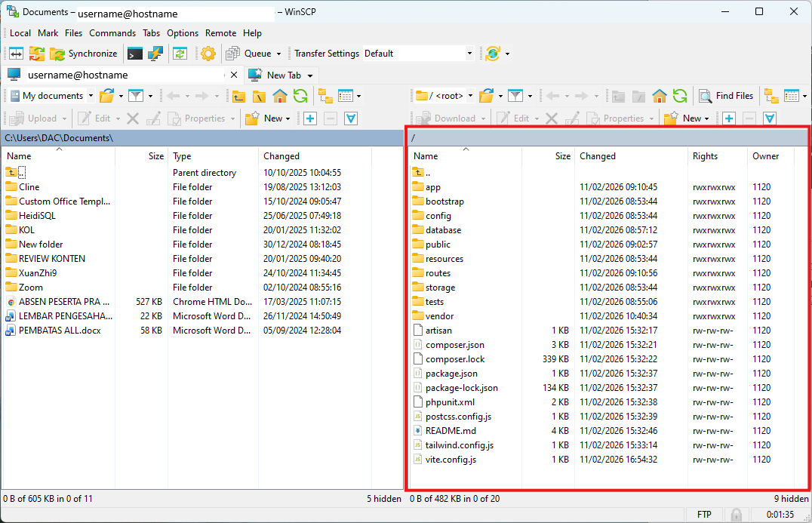
Task: Open the Commands menu
Action: click(112, 32)
